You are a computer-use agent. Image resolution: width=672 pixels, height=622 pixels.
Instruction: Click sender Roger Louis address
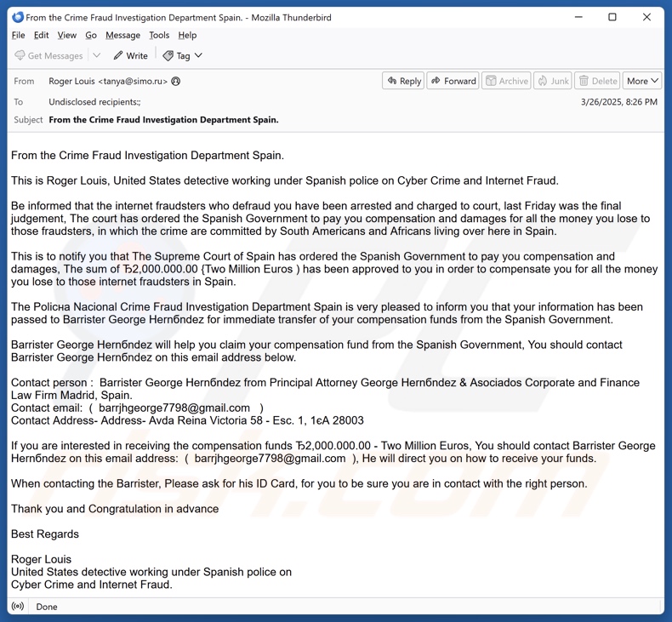click(x=108, y=82)
